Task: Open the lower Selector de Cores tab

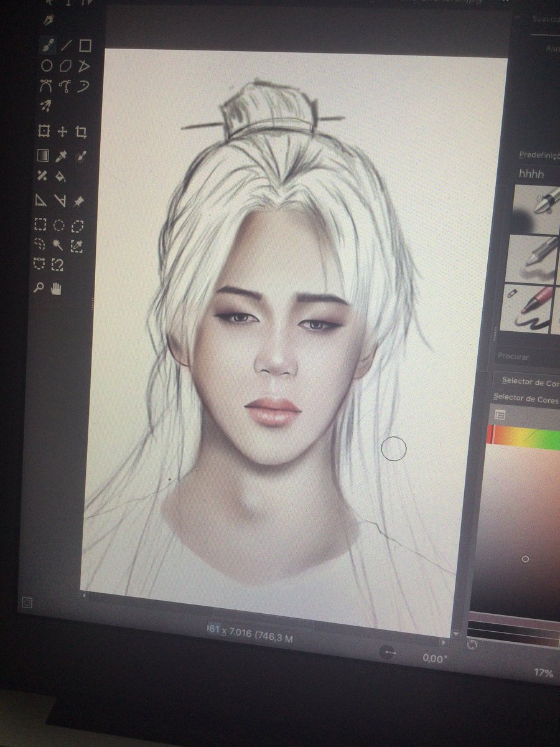Action: click(525, 399)
